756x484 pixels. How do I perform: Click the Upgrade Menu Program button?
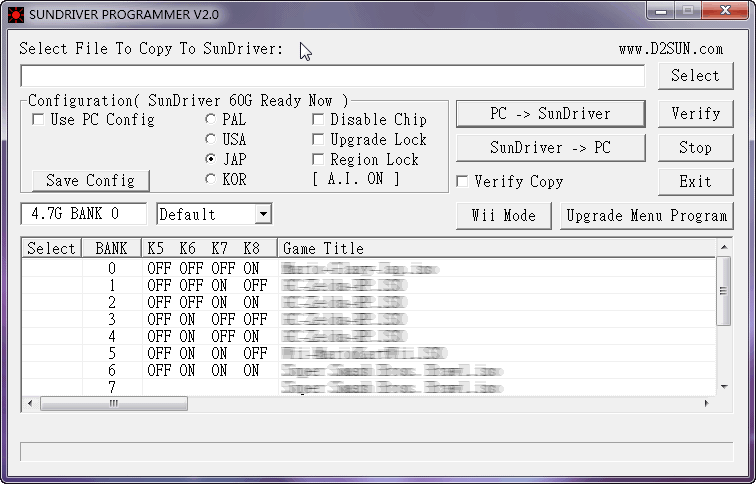(647, 215)
